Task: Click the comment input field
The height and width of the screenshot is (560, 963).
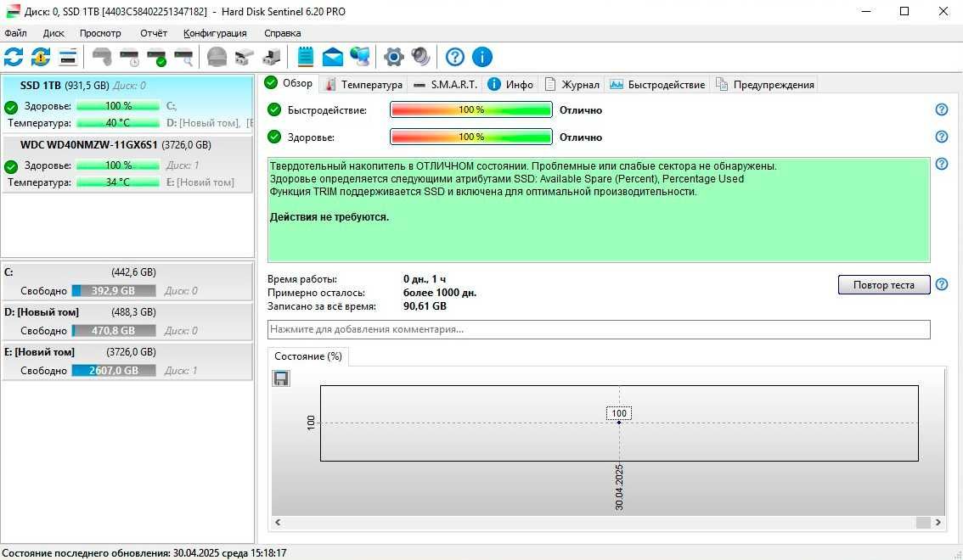Action: coord(599,329)
